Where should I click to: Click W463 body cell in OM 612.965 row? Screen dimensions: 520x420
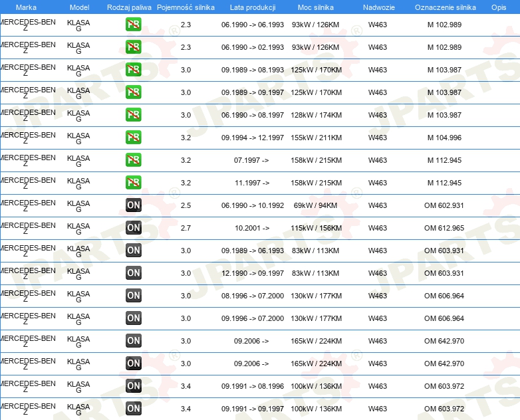click(x=378, y=228)
